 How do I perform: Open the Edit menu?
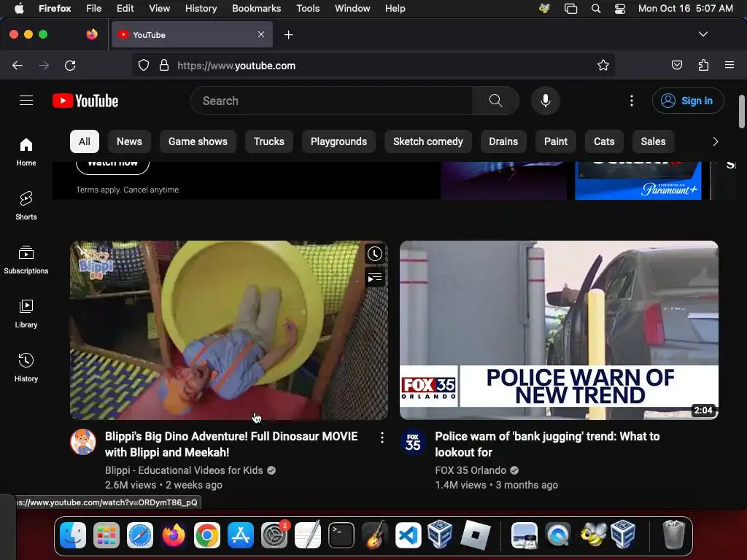click(x=125, y=9)
